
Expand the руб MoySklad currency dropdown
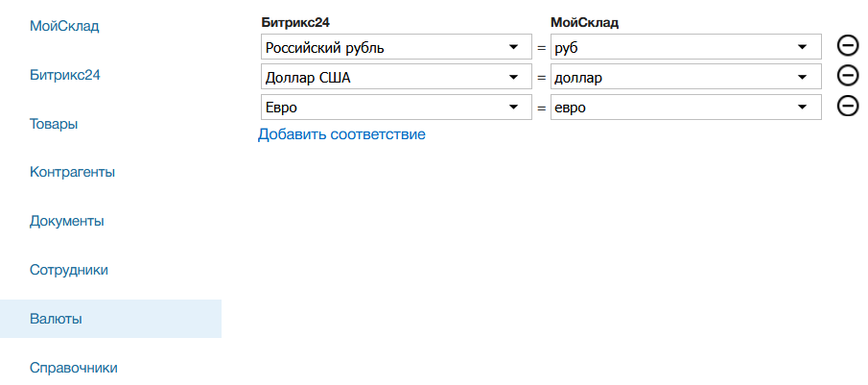click(686, 47)
